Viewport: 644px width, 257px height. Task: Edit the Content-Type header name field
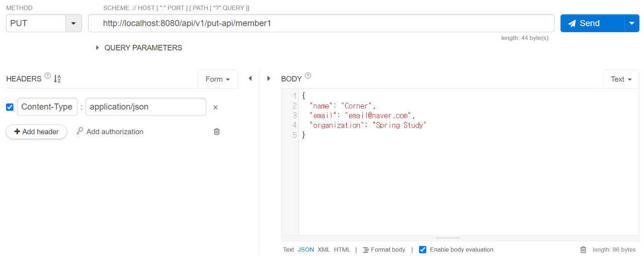[47, 107]
